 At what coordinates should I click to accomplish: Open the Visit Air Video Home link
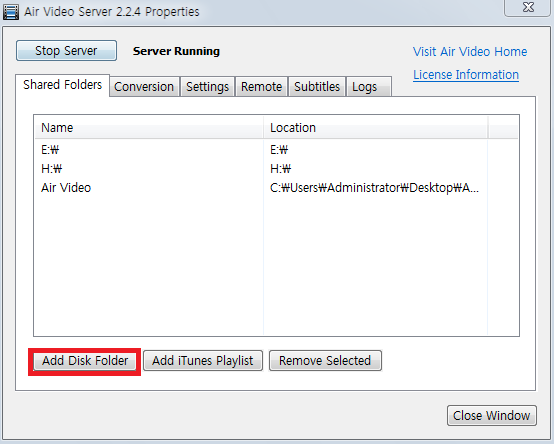[x=470, y=52]
